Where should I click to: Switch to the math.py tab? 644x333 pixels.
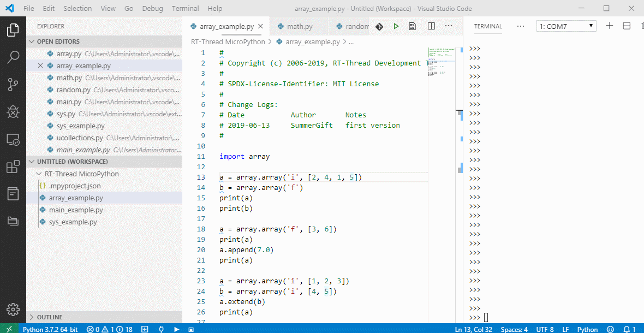point(299,26)
